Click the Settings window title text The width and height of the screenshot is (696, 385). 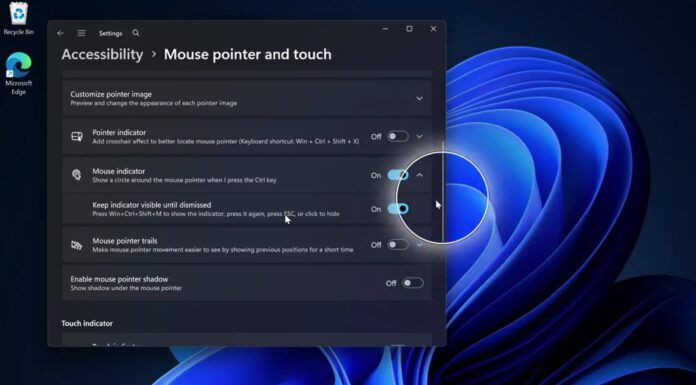(x=111, y=33)
